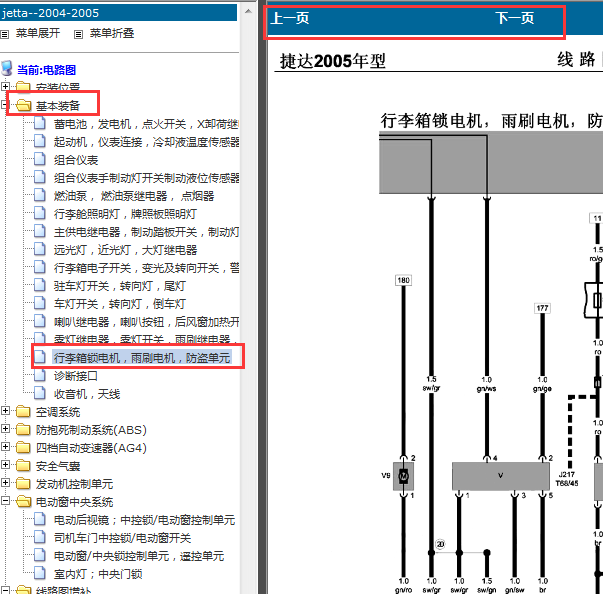Open 司机车门中控锁/电动窗开关 page

click(x=122, y=538)
